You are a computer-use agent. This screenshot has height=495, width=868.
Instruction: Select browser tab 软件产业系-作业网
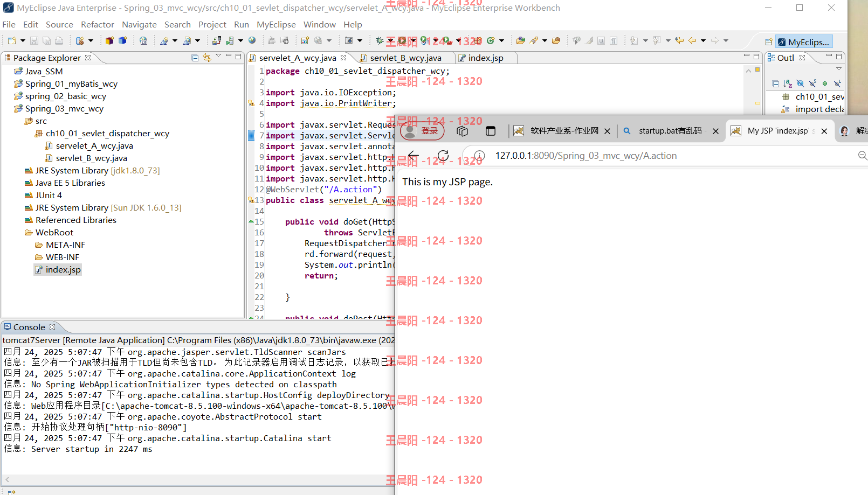[x=564, y=131]
